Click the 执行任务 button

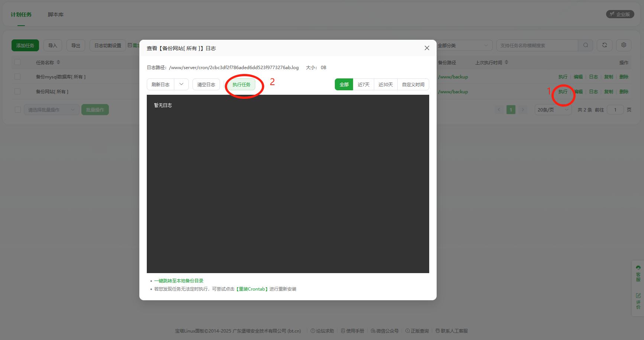[x=242, y=85]
